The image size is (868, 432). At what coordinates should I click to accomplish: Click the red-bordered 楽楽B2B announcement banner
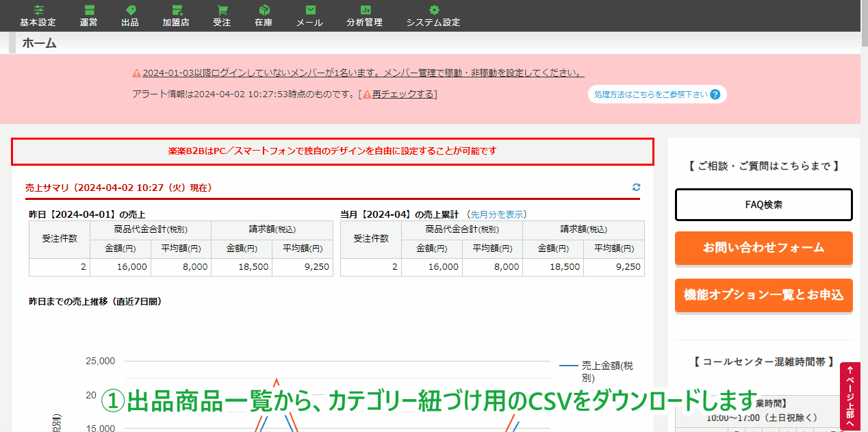pyautogui.click(x=332, y=151)
